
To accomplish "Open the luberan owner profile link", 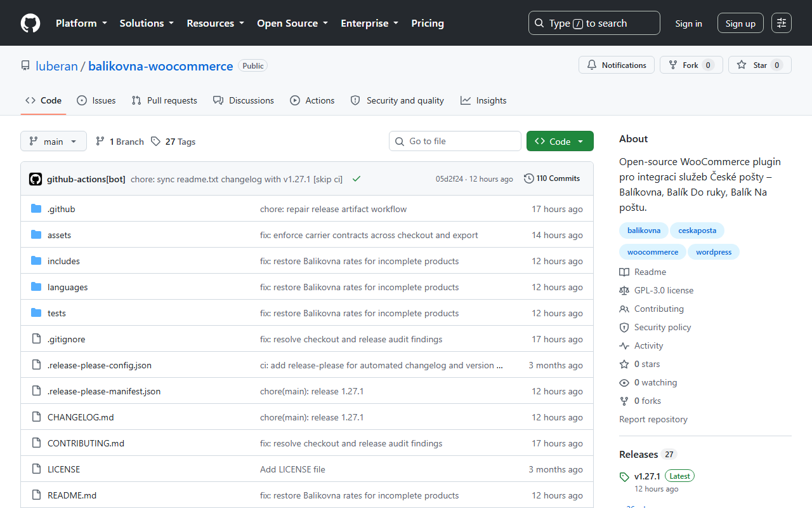I will pyautogui.click(x=56, y=66).
